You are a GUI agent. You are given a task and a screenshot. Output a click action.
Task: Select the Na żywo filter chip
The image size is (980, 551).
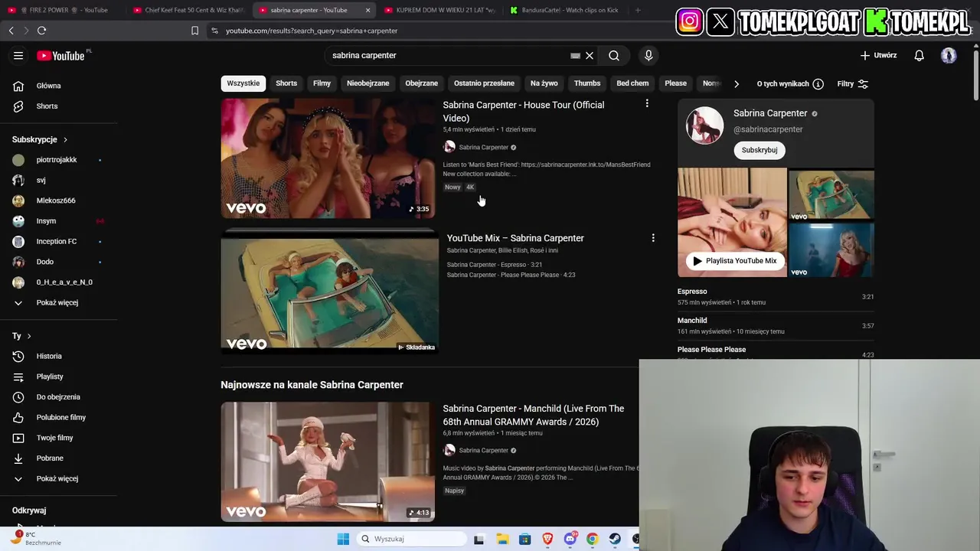(544, 83)
